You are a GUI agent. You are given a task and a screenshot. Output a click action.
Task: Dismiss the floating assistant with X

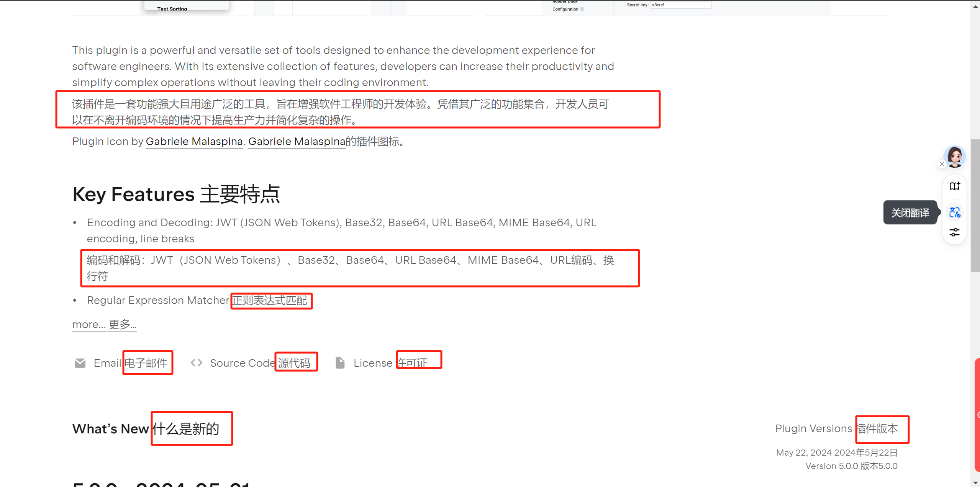coord(942,164)
